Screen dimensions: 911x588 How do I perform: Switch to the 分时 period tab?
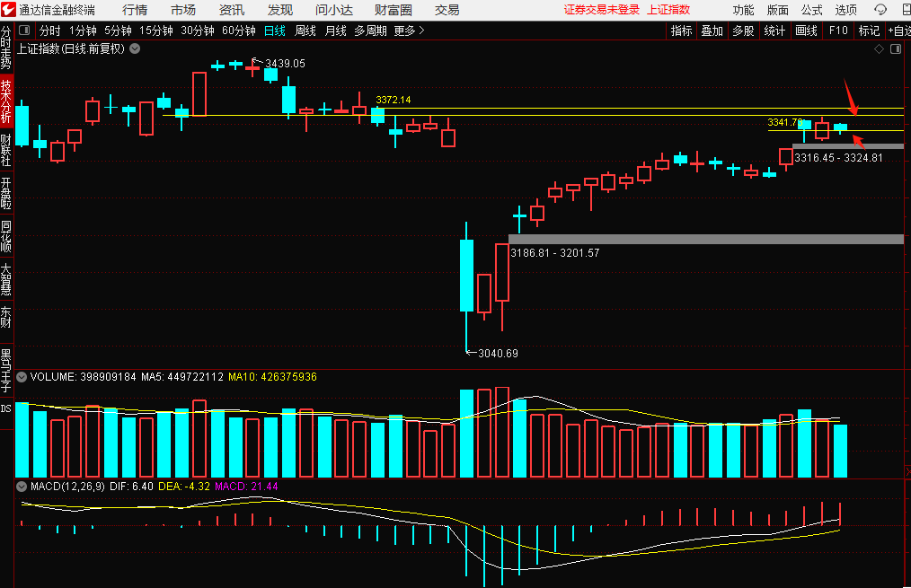[50, 31]
